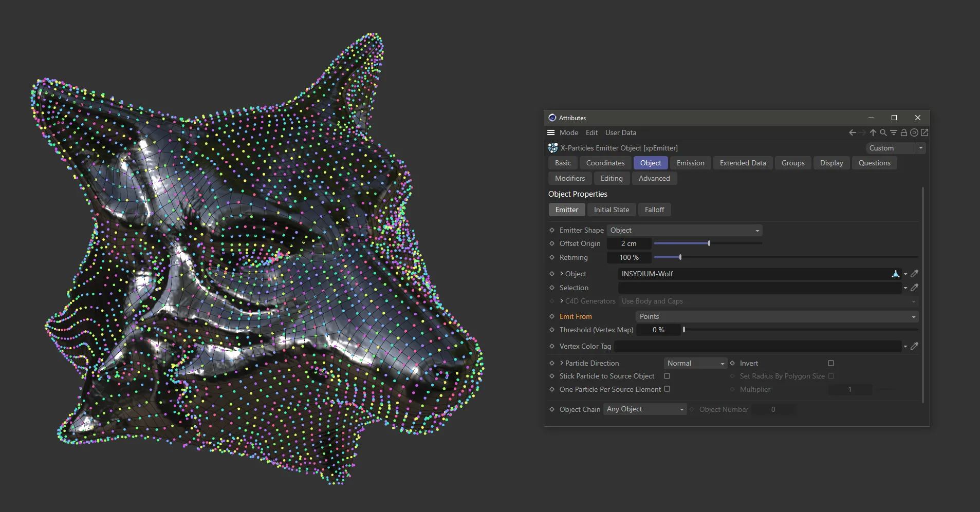Screen dimensions: 980x512
Task: Click the eyedropper picker beside INSYDIUM-Wolf field
Action: coord(914,274)
